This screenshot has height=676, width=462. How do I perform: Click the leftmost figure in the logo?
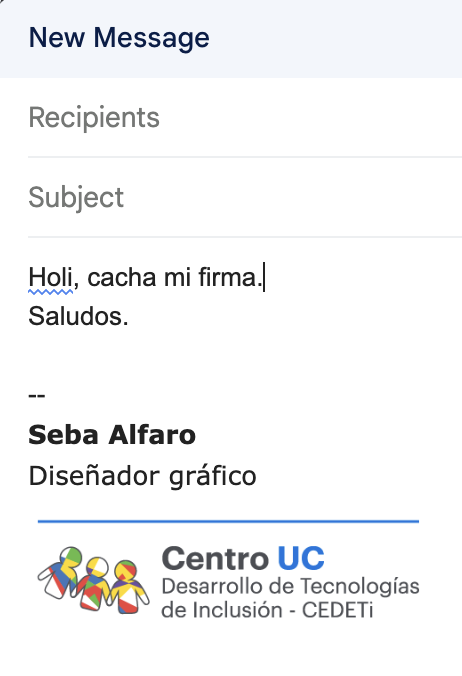(x=60, y=573)
